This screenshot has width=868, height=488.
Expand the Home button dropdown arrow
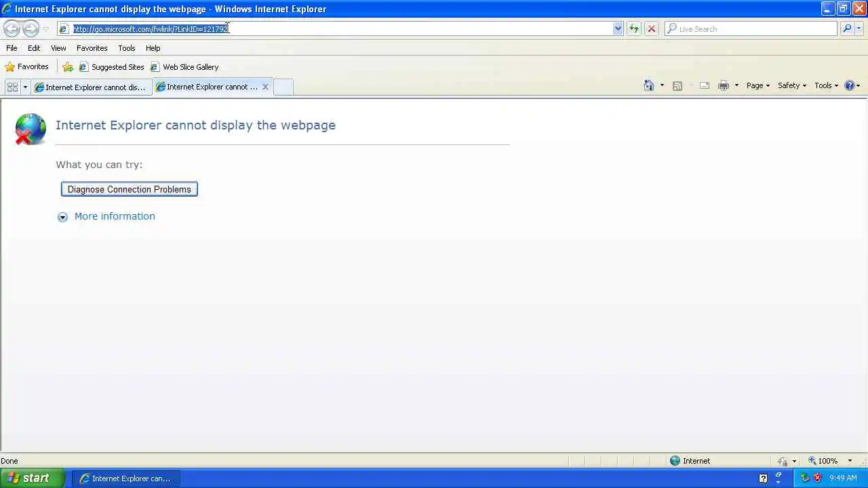(x=662, y=85)
